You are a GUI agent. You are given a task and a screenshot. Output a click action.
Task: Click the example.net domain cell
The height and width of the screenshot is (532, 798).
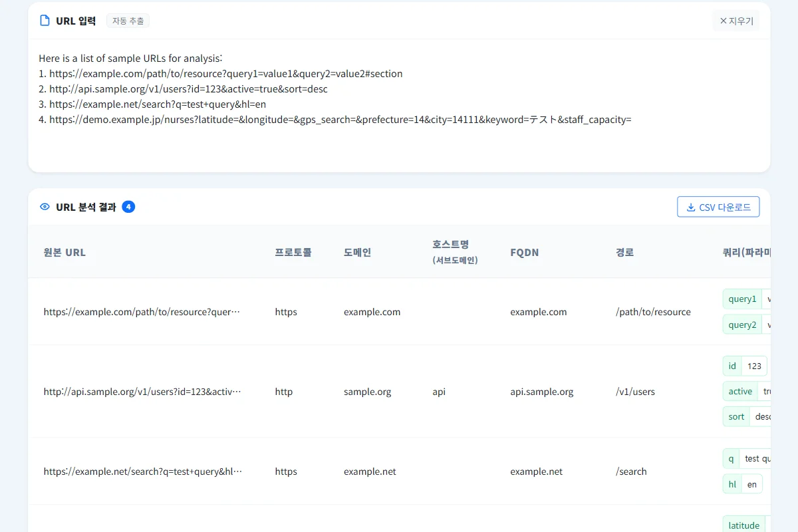pos(370,471)
